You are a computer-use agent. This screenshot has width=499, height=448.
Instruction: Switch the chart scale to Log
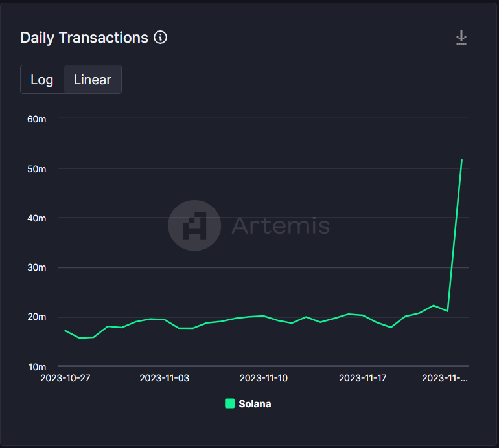pyautogui.click(x=42, y=80)
